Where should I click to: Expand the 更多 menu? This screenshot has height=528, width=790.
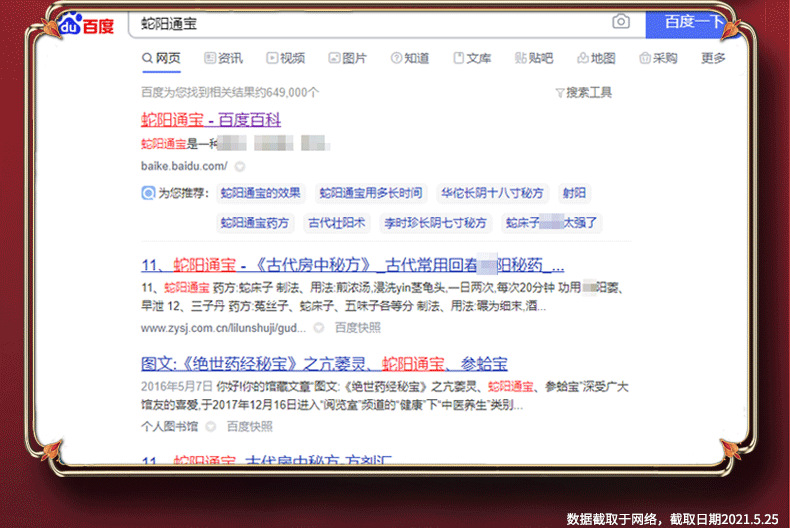tap(713, 58)
